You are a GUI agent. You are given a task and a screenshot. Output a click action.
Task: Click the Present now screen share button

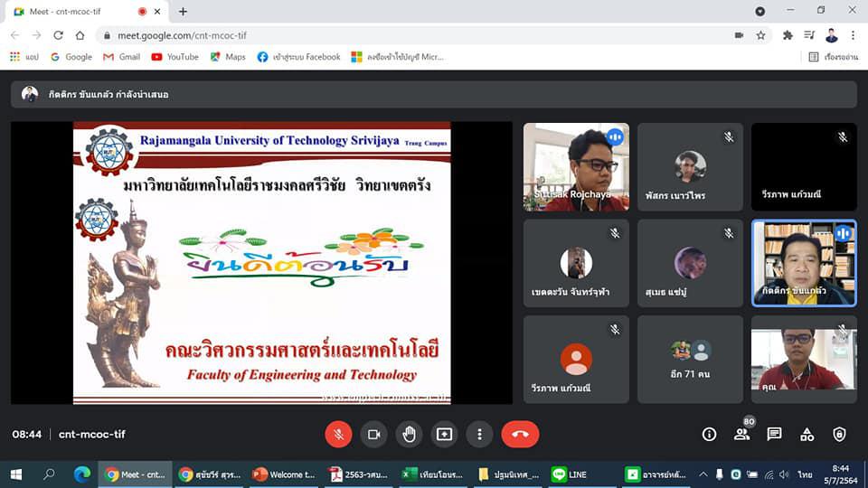[x=444, y=435]
